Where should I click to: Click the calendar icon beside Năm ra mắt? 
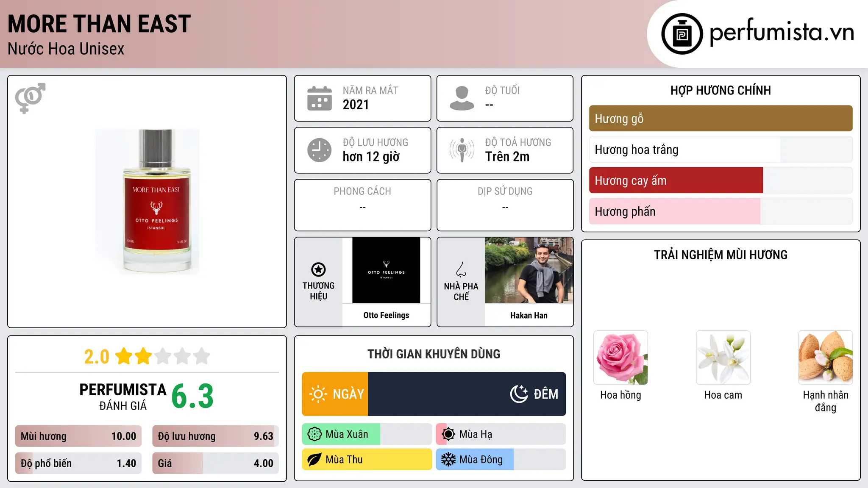[x=320, y=98]
